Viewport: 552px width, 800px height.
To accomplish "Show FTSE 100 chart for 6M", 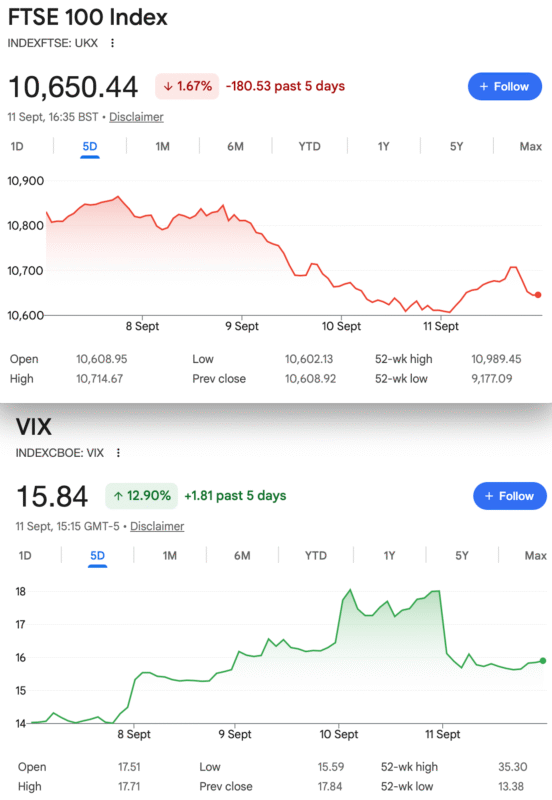I will coord(235,146).
